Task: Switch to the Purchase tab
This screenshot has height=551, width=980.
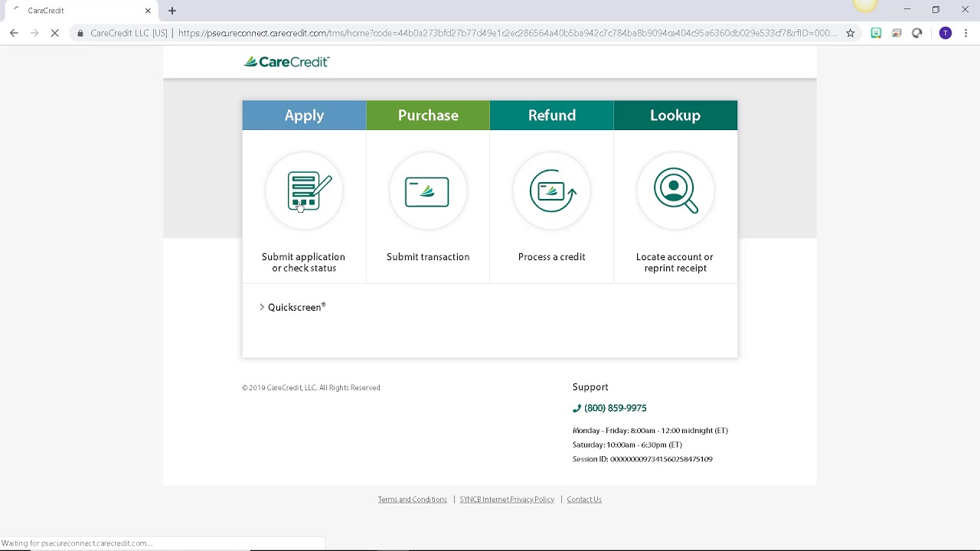Action: pyautogui.click(x=427, y=115)
